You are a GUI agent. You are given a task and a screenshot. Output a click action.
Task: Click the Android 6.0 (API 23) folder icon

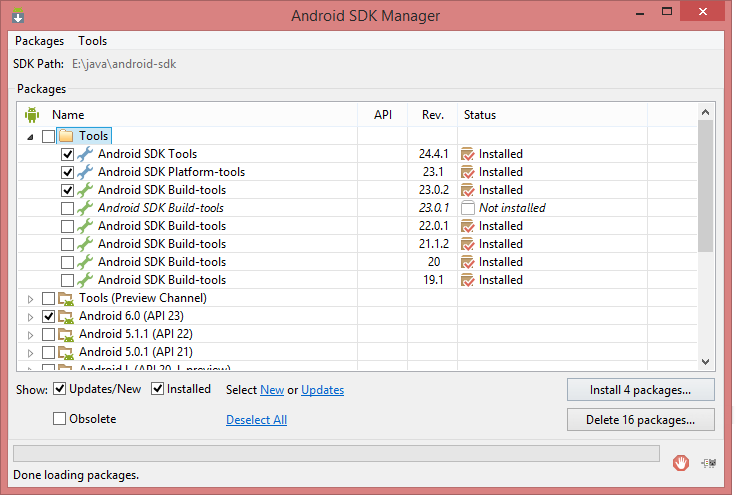coord(66,316)
